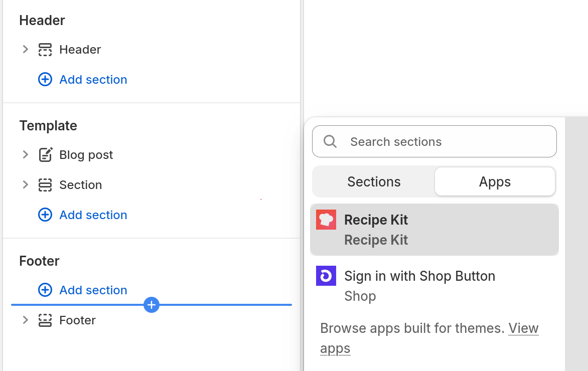Add section link in Footer group

point(93,290)
